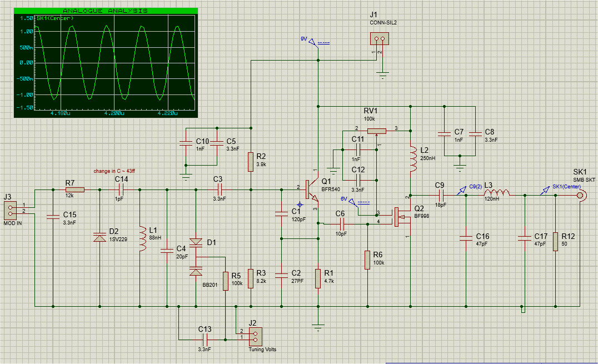Click the 'CONN-SIL2' text under J1
The image size is (598, 364).
383,23
